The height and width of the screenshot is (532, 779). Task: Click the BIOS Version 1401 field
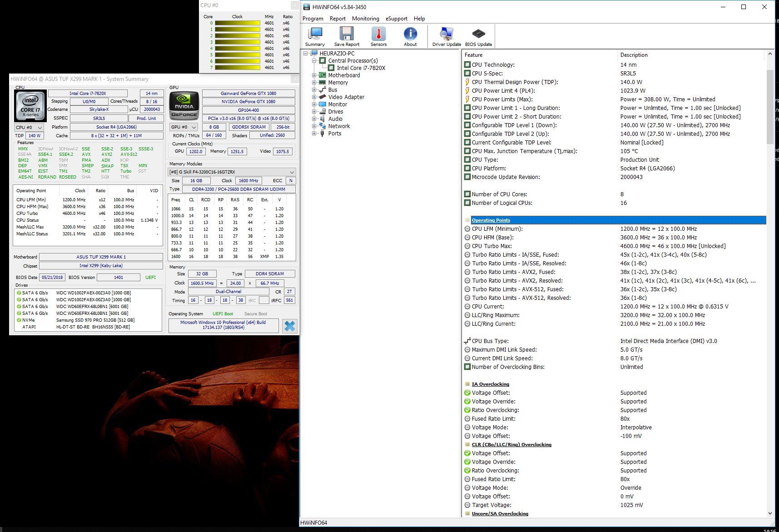[x=119, y=277]
